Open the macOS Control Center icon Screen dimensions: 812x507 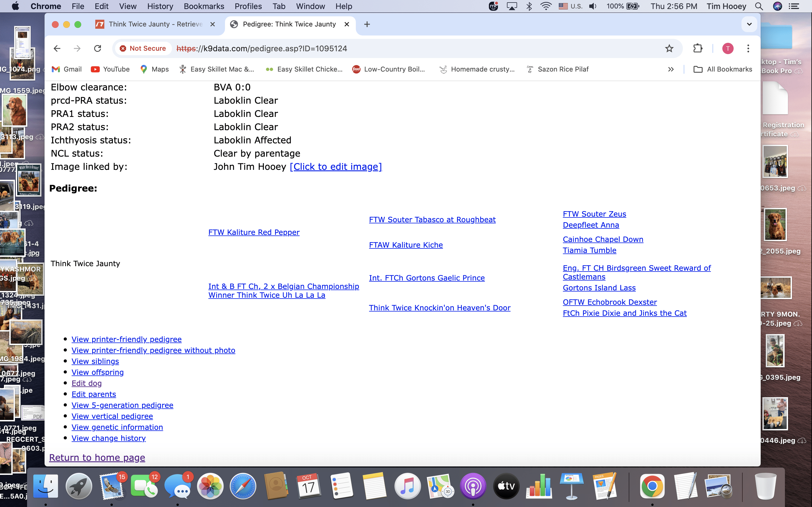point(794,6)
